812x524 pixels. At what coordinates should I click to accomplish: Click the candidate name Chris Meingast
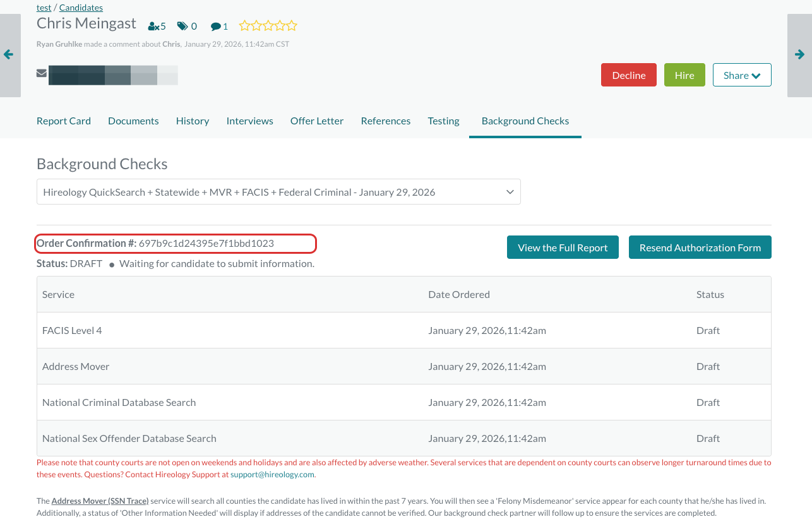(x=87, y=23)
